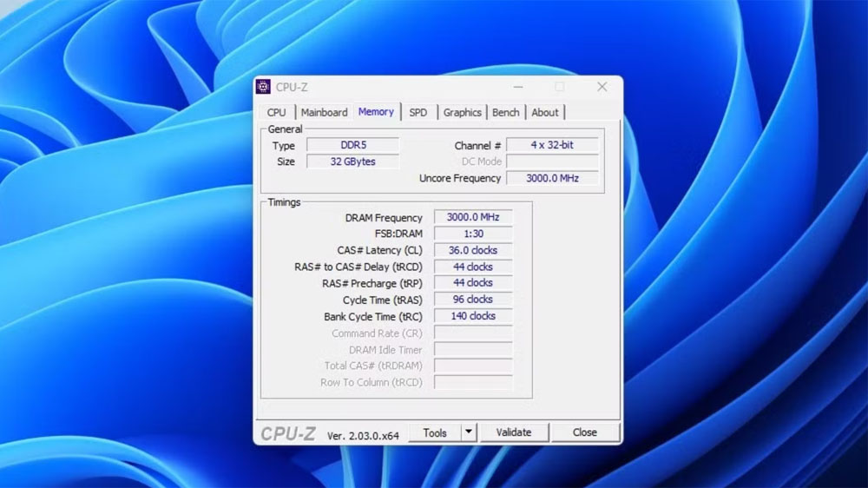Select the Memory tab
868x488 pixels.
pyautogui.click(x=376, y=111)
